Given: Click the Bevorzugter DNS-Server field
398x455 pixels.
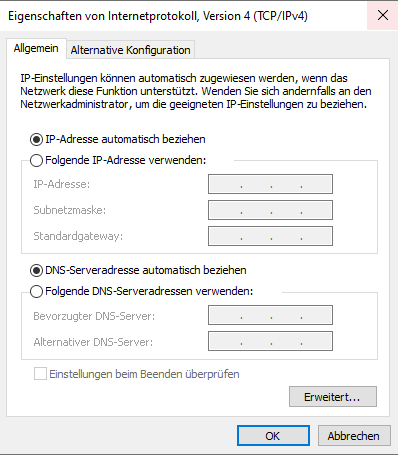Looking at the screenshot, I should point(270,315).
